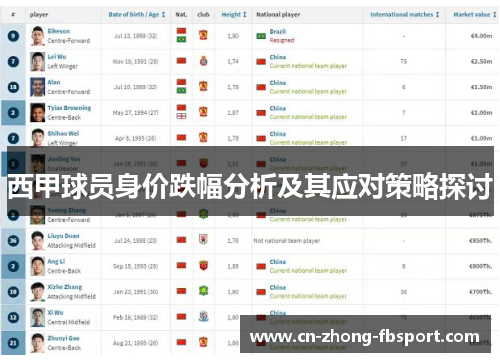Click shirt number 10 badge beside Xizhe Zhang

pyautogui.click(x=13, y=292)
